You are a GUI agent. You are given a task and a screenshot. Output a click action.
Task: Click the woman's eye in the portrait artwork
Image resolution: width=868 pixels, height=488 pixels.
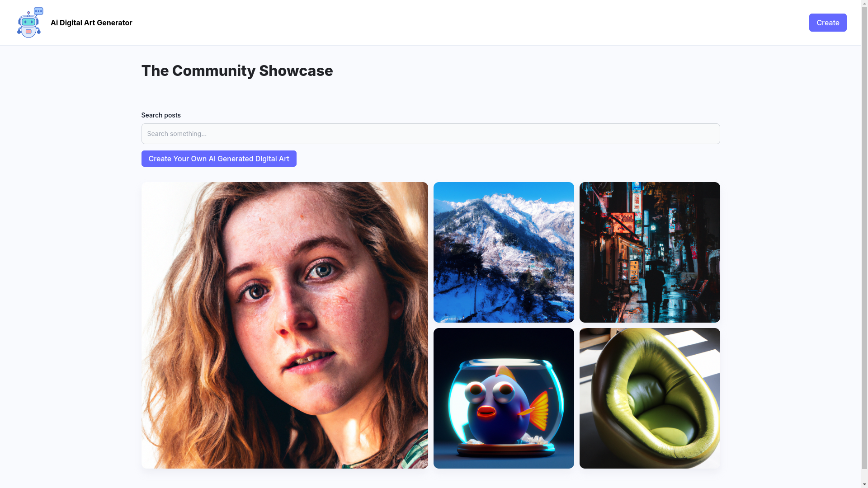[256, 291]
